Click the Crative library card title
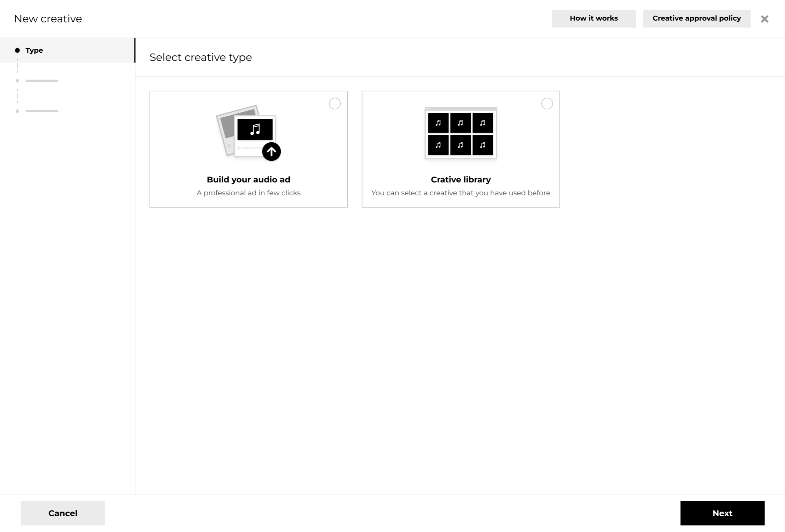 461,179
